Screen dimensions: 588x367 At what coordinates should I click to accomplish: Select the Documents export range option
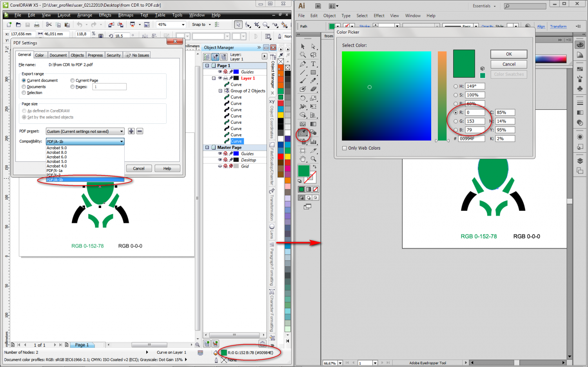coord(24,87)
